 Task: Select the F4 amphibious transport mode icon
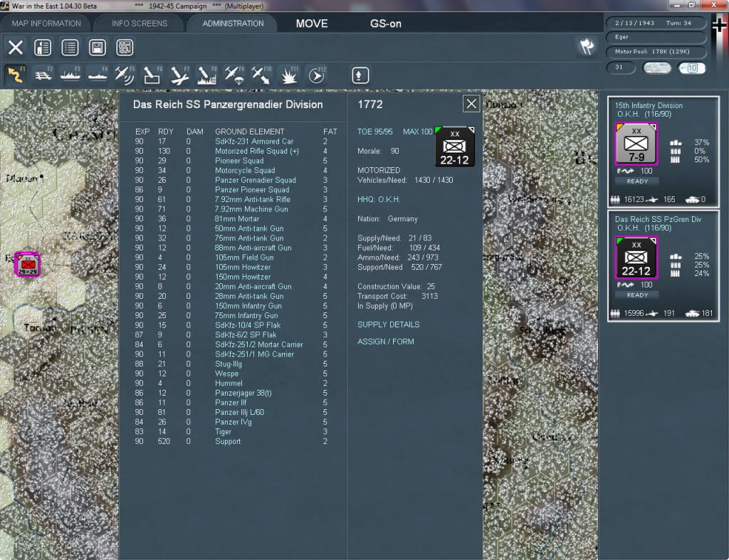tap(98, 75)
